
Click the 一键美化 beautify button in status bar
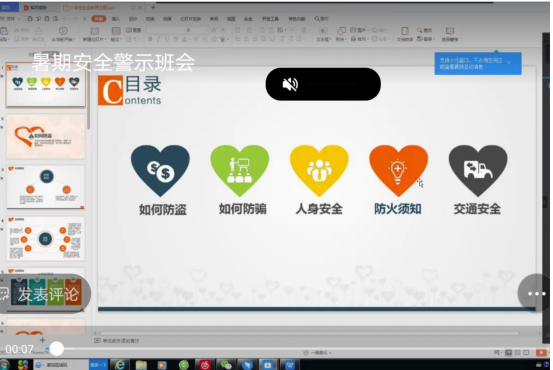tap(317, 353)
